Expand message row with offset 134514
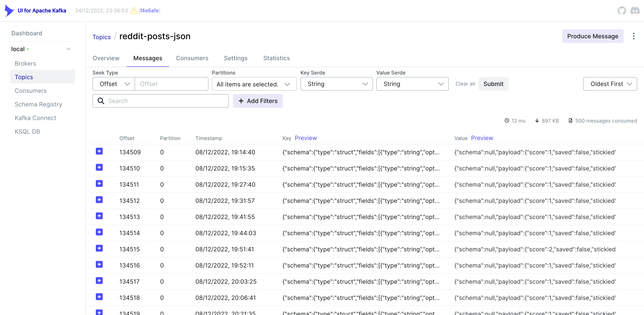 [x=99, y=232]
